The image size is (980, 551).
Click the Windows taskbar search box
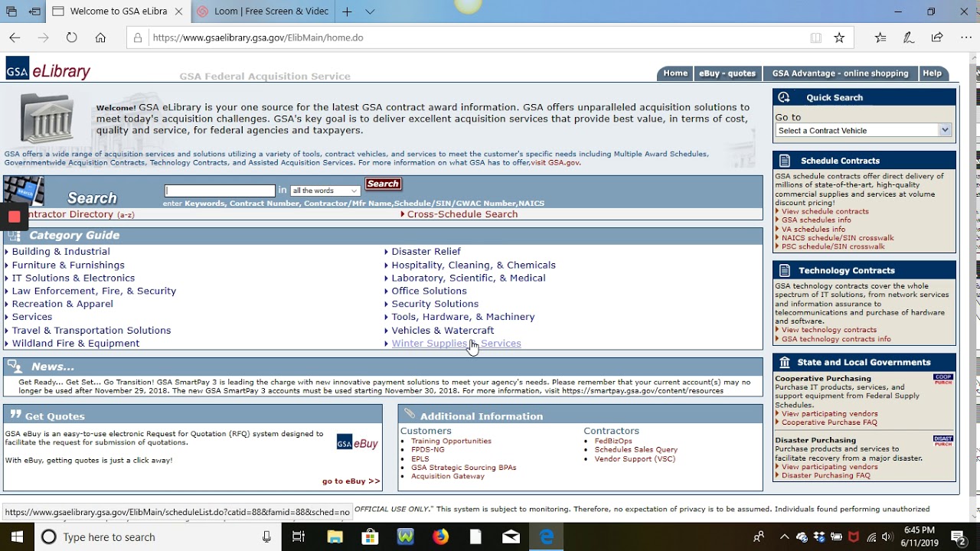[157, 537]
